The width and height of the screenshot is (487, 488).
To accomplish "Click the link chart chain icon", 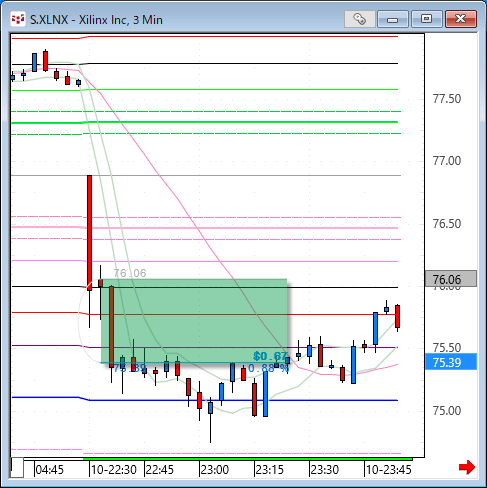I will click(x=360, y=19).
